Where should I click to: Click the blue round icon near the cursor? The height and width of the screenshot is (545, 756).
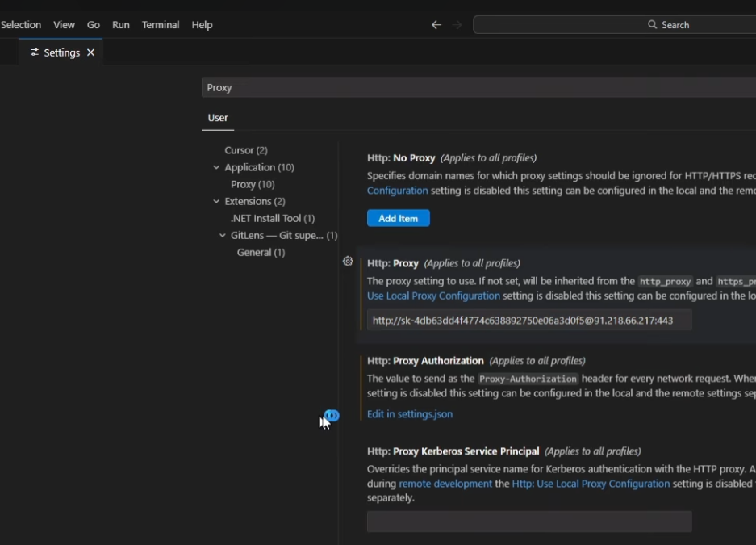point(332,416)
